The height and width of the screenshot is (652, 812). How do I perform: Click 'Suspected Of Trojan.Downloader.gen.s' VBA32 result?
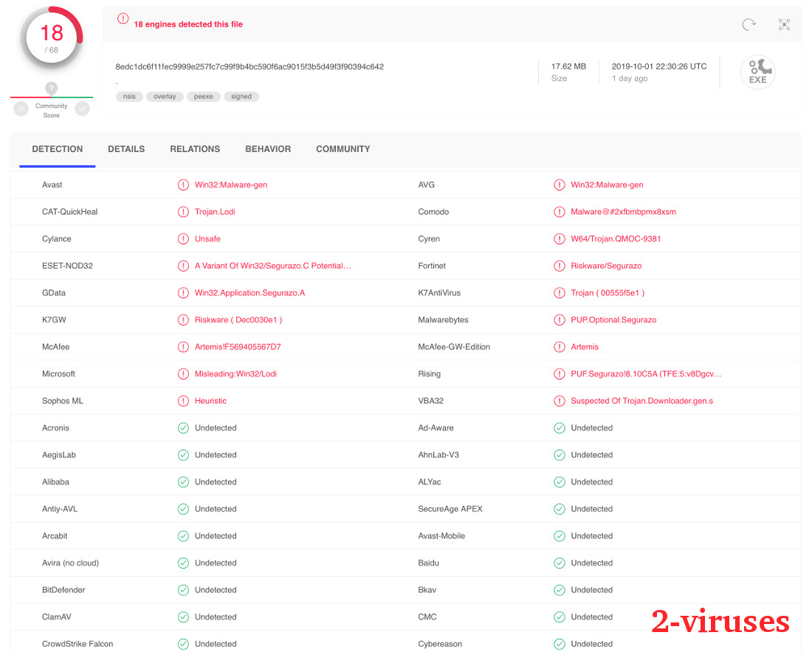(642, 401)
